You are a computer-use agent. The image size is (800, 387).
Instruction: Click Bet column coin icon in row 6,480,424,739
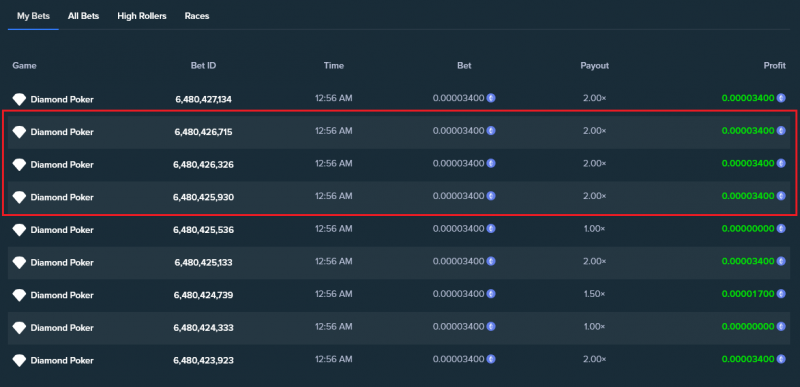click(x=491, y=294)
